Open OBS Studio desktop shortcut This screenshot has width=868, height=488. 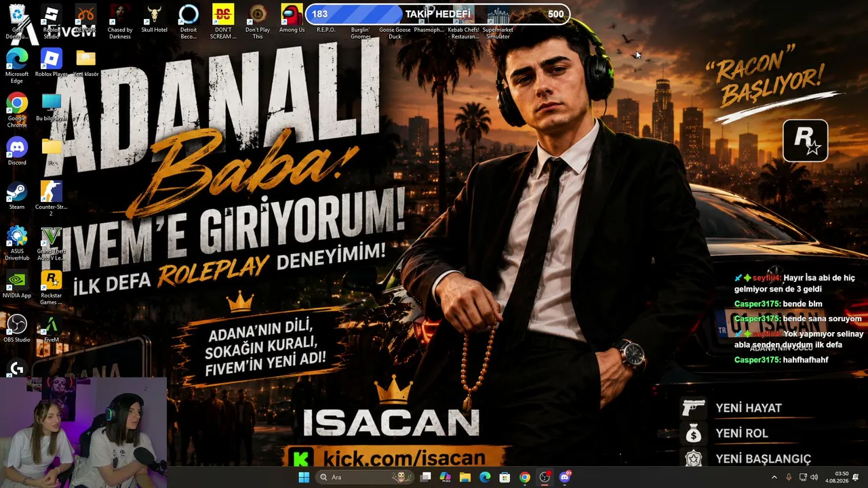tap(17, 329)
